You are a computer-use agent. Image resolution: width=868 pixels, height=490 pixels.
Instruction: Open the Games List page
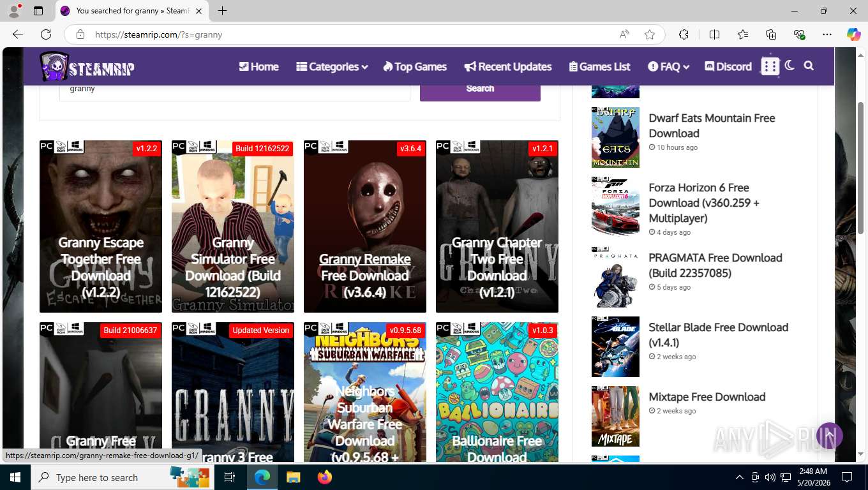click(599, 66)
